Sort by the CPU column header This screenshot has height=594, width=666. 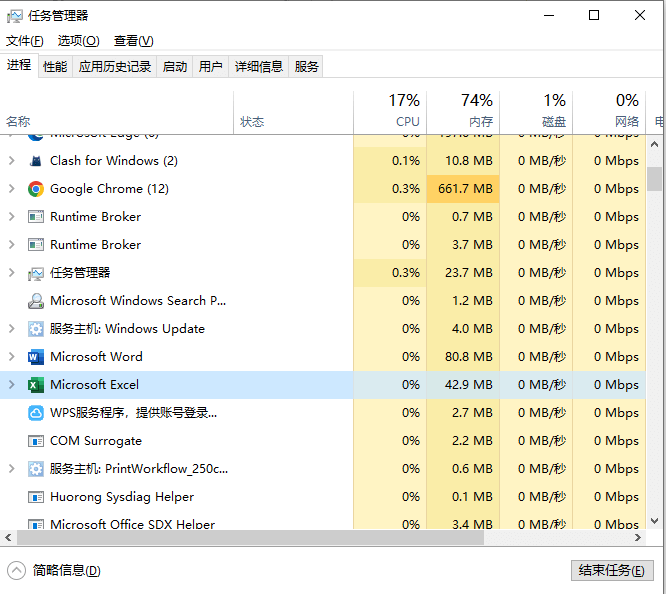(390, 112)
